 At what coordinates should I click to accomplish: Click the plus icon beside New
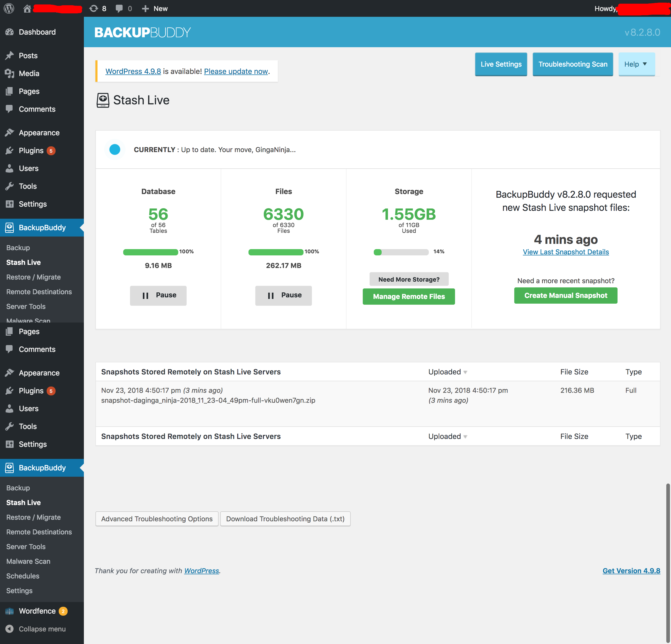(x=145, y=8)
